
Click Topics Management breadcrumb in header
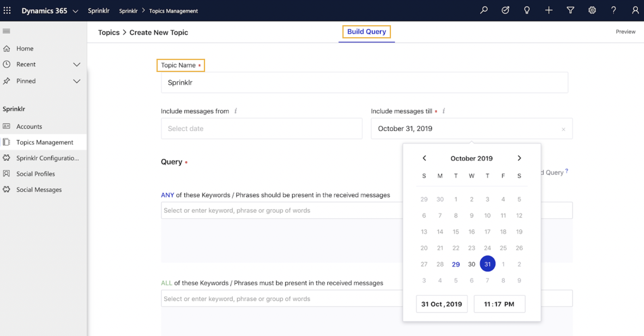[x=173, y=11]
